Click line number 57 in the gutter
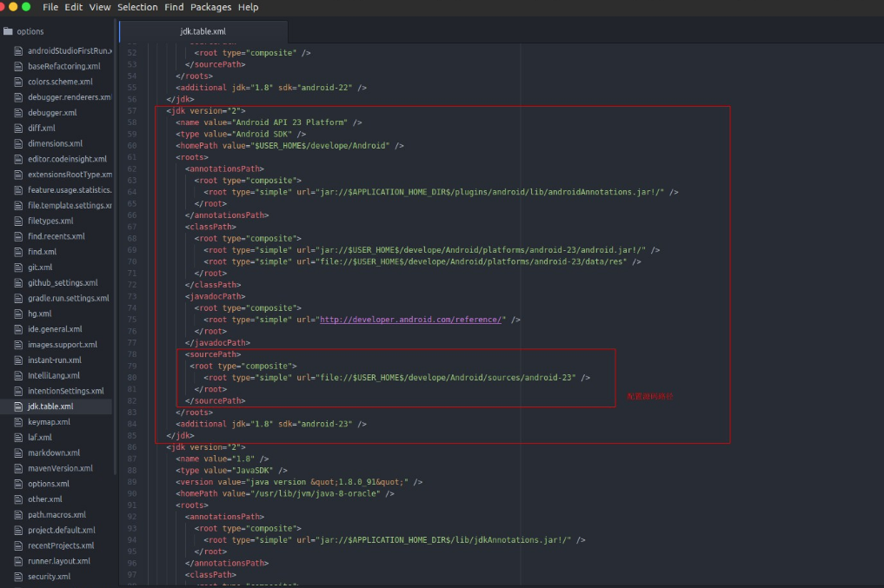Viewport: 884px width, 588px height. (x=132, y=111)
